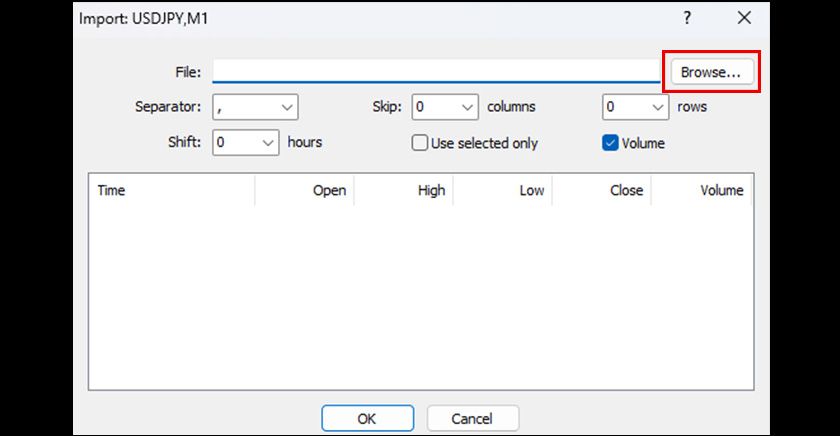The height and width of the screenshot is (436, 840).
Task: Close the Import USDJPY dialog
Action: tap(744, 18)
